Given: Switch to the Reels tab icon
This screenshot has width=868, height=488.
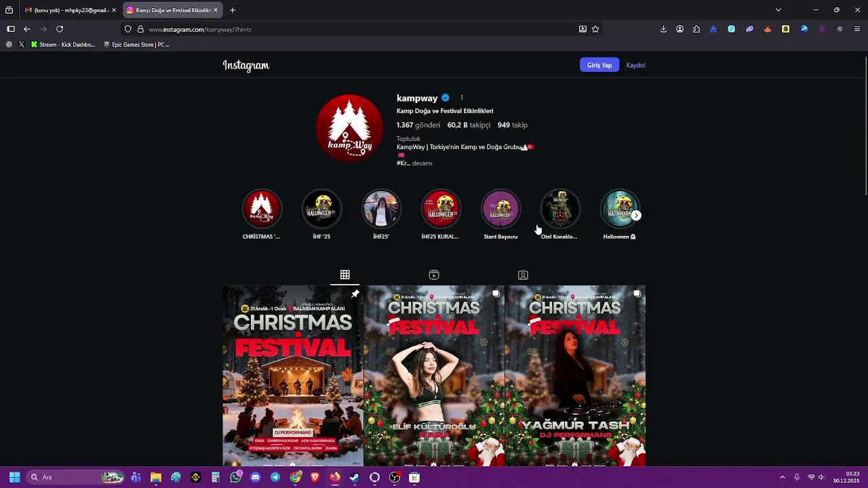Looking at the screenshot, I should [434, 274].
